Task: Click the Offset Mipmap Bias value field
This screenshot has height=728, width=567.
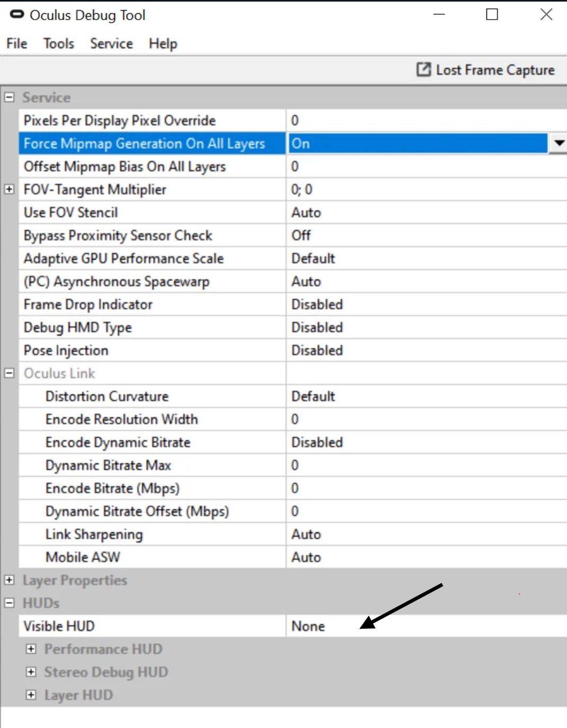Action: pos(427,166)
